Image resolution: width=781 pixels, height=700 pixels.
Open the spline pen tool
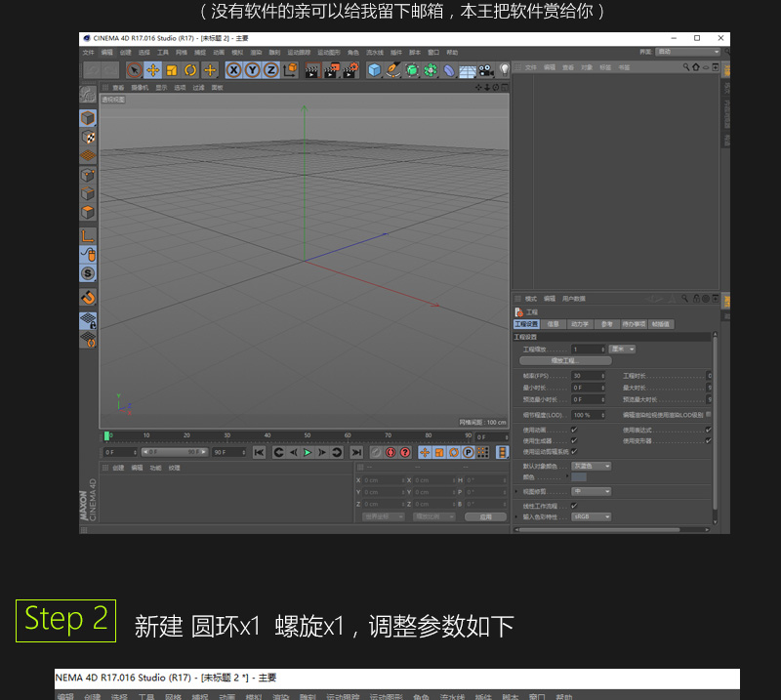tap(393, 70)
